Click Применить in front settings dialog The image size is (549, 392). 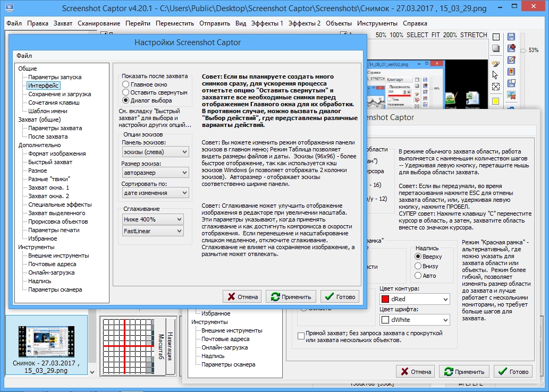coord(291,297)
